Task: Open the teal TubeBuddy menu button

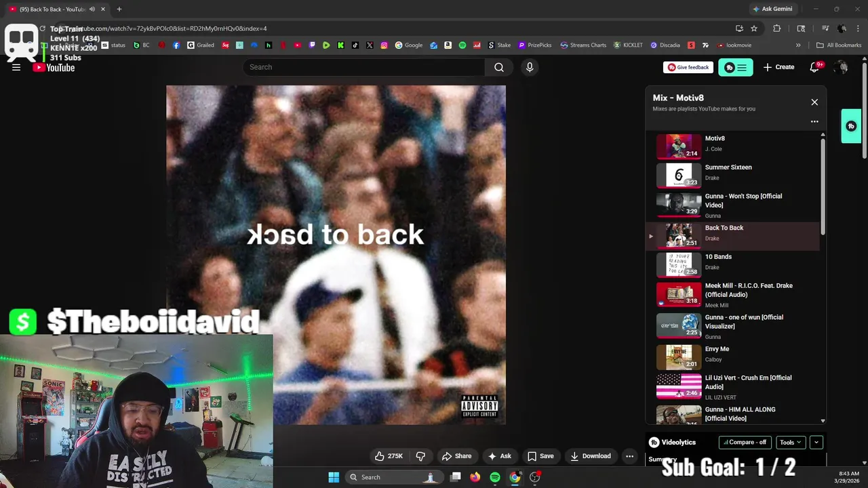Action: pos(735,67)
